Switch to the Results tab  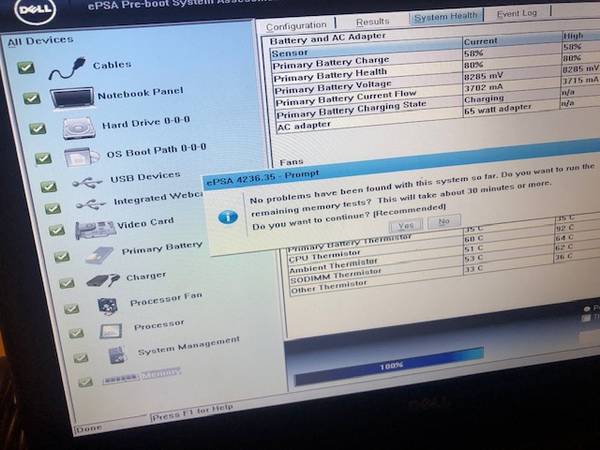coord(372,21)
